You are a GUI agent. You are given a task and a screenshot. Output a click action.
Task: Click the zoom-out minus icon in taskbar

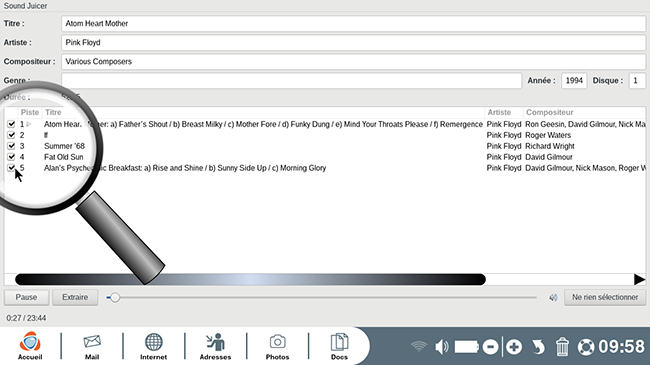pos(490,347)
